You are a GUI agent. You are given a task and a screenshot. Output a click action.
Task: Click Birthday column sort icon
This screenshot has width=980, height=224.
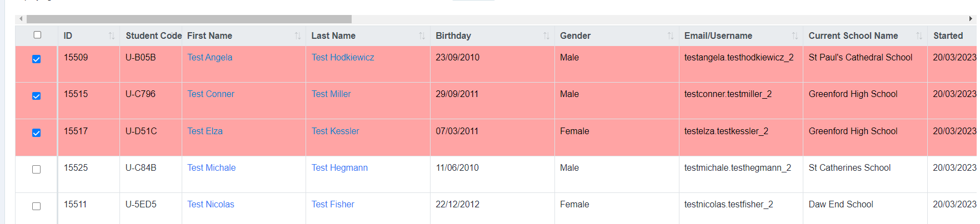[x=547, y=36]
